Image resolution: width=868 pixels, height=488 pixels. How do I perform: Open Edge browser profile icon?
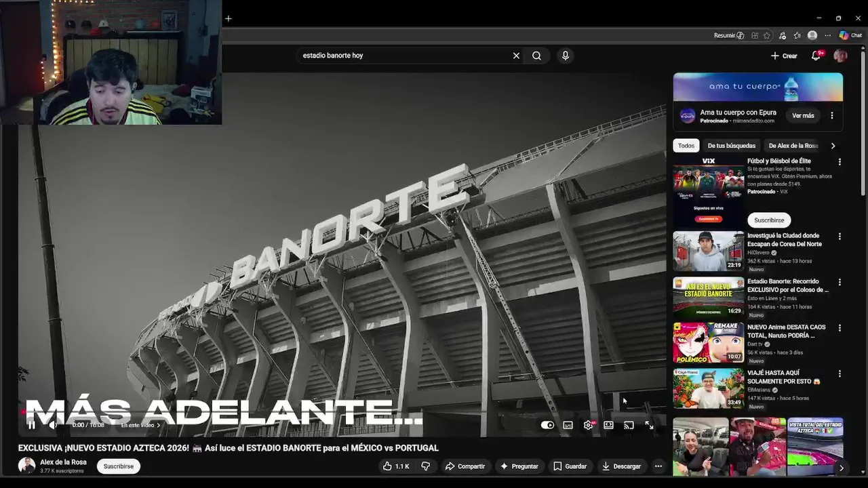click(x=812, y=35)
